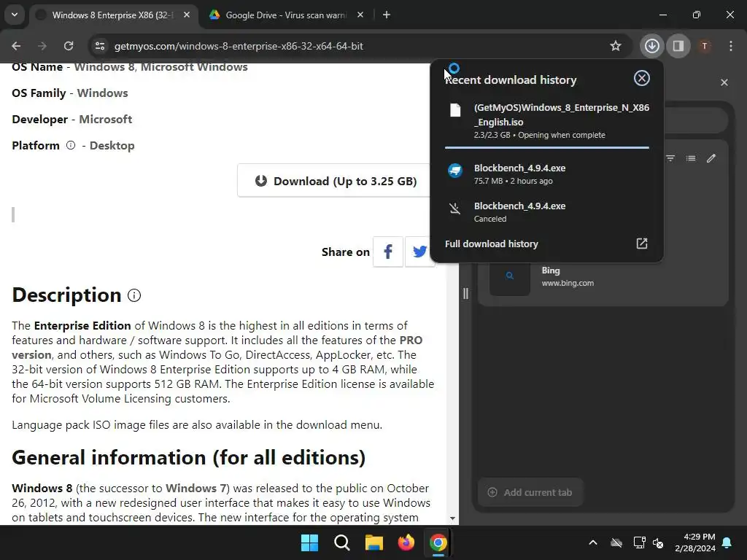Click the network display tray icon
This screenshot has height=560, width=747.
639,542
